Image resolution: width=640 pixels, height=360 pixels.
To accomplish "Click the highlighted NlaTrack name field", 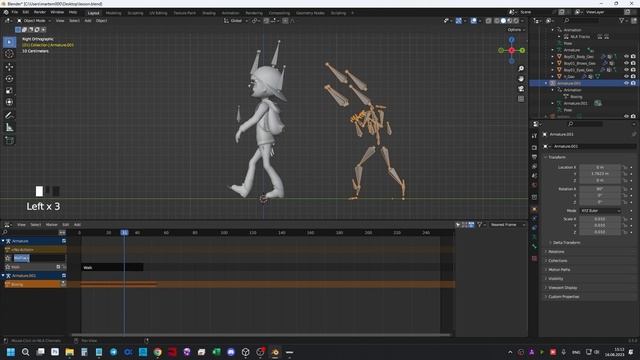I will pos(39,258).
